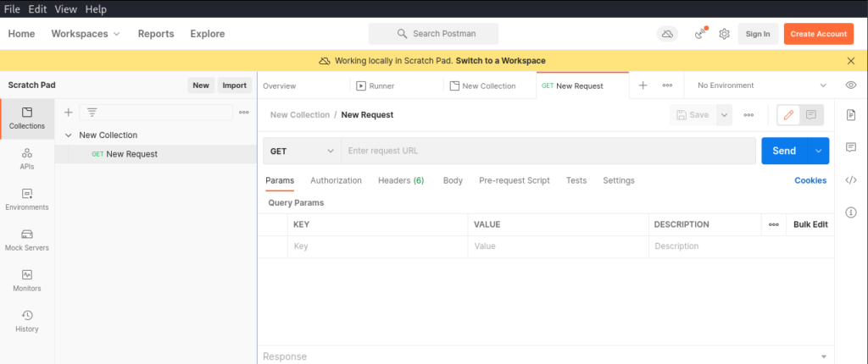Click the New button in Scratch Pad
The width and height of the screenshot is (868, 364).
pyautogui.click(x=201, y=85)
